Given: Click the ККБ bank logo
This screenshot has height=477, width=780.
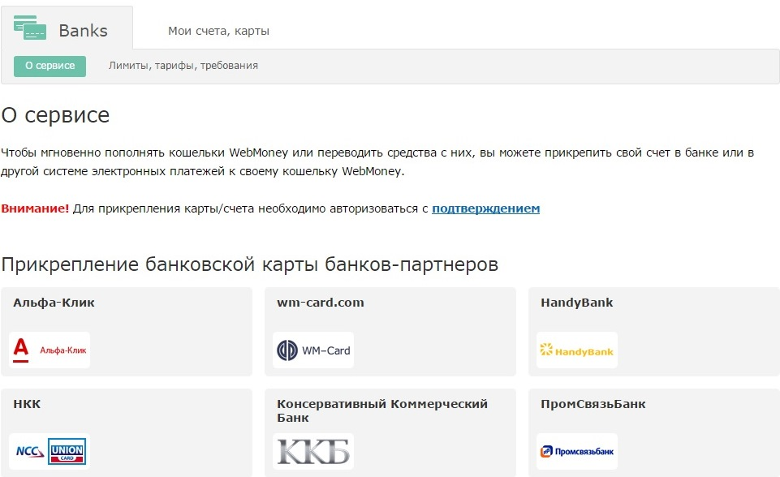Looking at the screenshot, I should click(x=313, y=451).
